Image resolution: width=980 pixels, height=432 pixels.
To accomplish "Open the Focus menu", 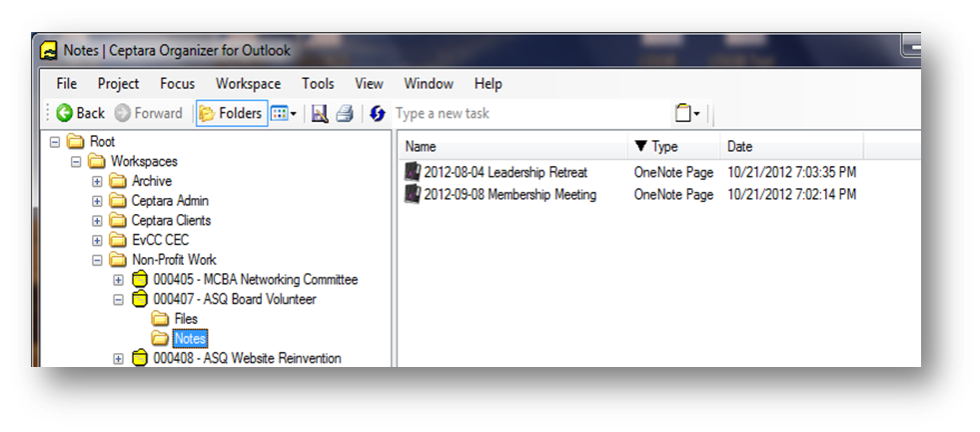I will click(x=178, y=84).
